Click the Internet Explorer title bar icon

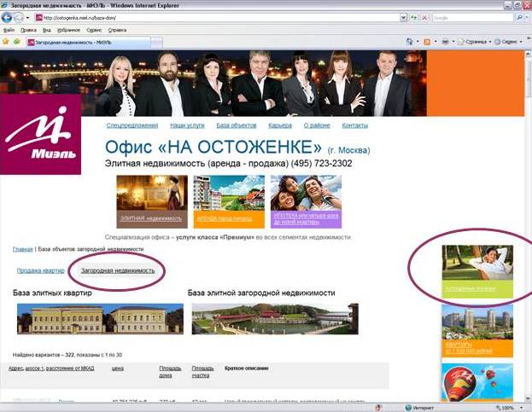click(4, 5)
